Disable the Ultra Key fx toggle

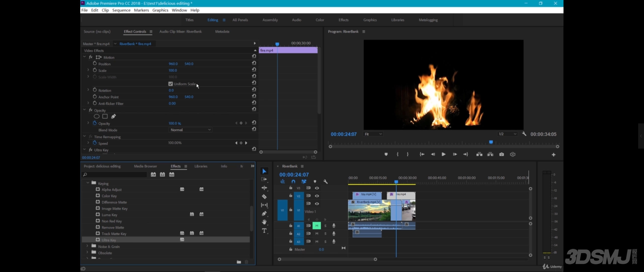(x=91, y=150)
